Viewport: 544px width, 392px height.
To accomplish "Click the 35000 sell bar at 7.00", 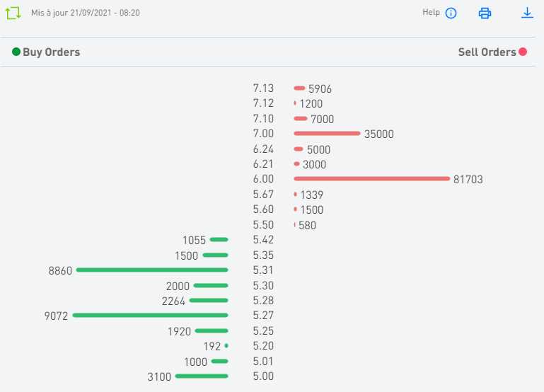I will [327, 133].
